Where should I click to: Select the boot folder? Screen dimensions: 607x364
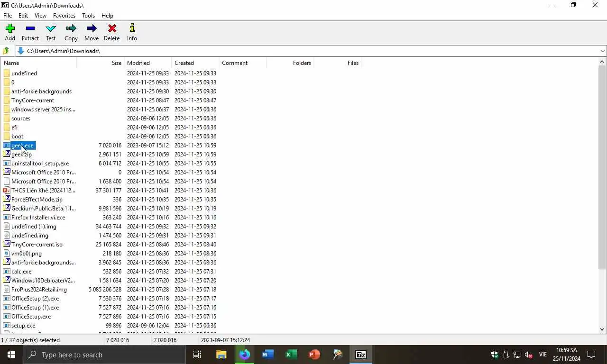13,136
